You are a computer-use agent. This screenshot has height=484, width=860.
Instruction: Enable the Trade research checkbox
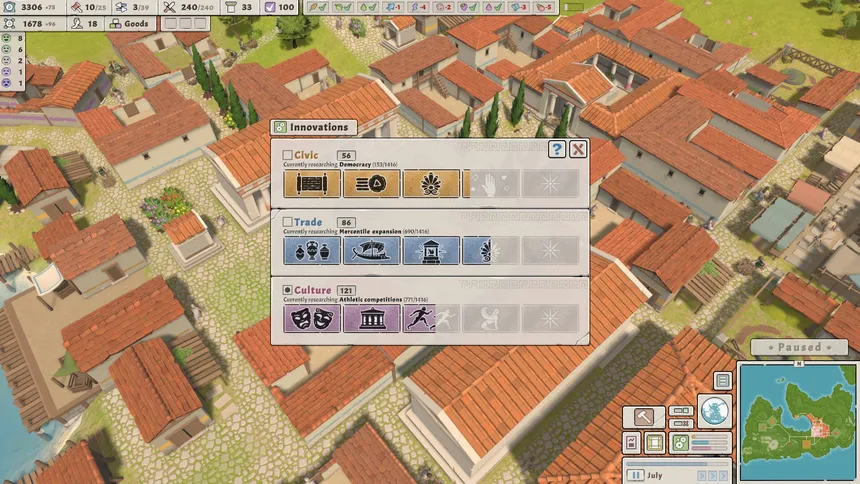(287, 222)
